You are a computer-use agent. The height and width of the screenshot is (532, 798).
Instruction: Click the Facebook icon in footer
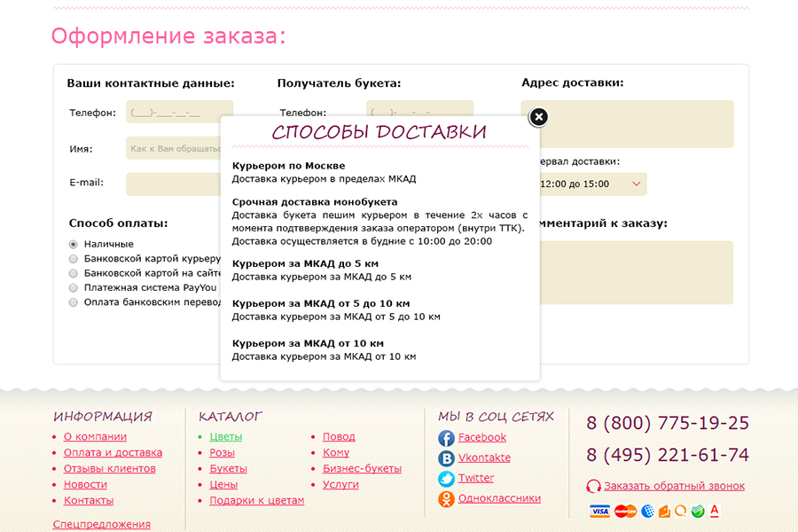click(x=446, y=438)
